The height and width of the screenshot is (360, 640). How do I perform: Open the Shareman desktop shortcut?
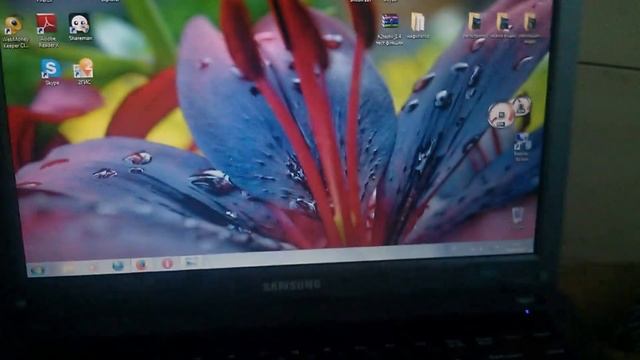[80, 27]
